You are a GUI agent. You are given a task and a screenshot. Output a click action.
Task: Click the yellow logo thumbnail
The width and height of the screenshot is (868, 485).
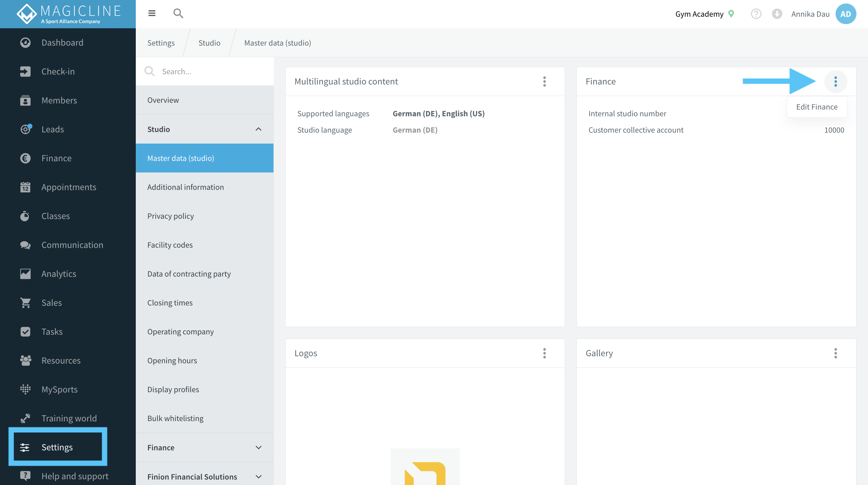[x=425, y=467]
